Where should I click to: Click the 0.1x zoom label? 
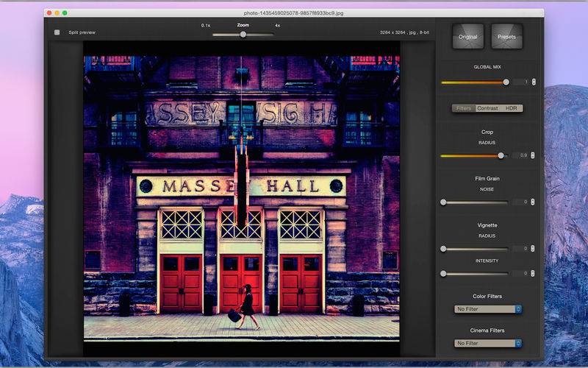pos(206,26)
